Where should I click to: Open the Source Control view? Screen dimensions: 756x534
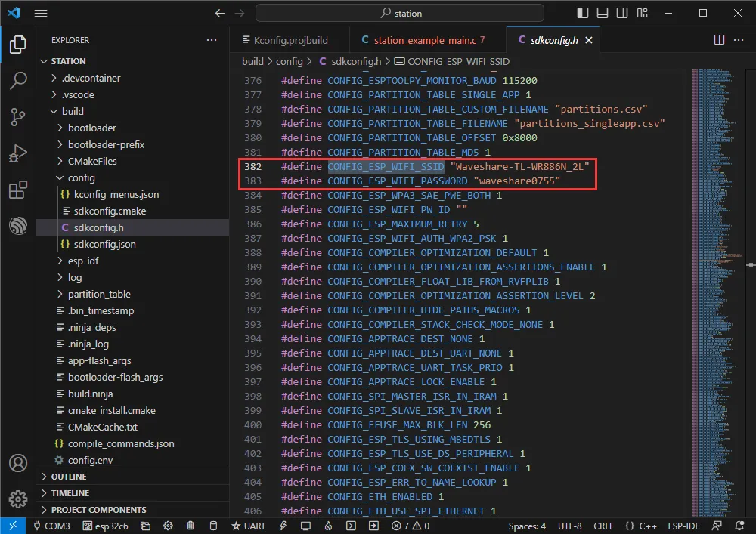18,116
